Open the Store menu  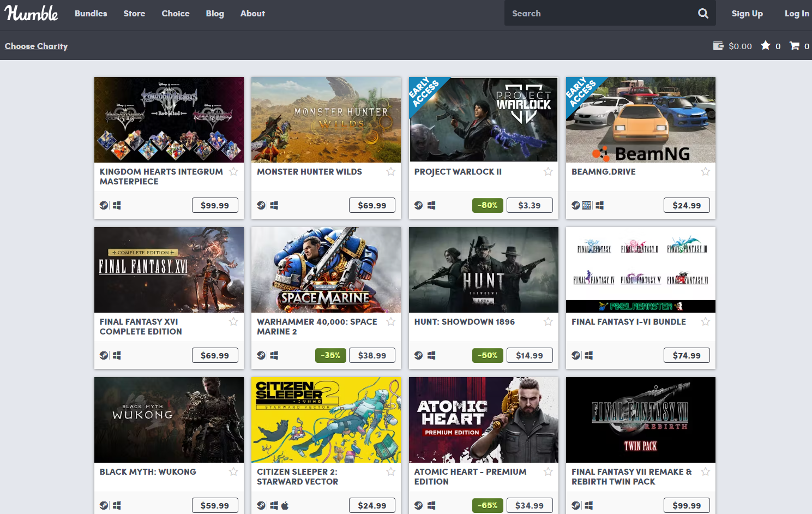click(134, 14)
